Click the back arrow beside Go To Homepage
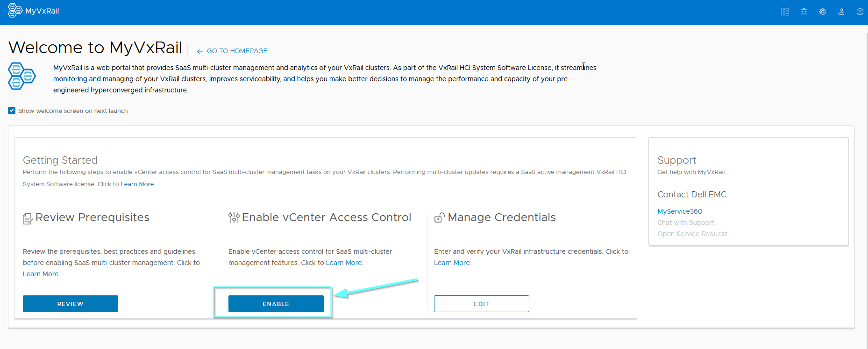Viewport: 868px width, 349px height. [200, 51]
